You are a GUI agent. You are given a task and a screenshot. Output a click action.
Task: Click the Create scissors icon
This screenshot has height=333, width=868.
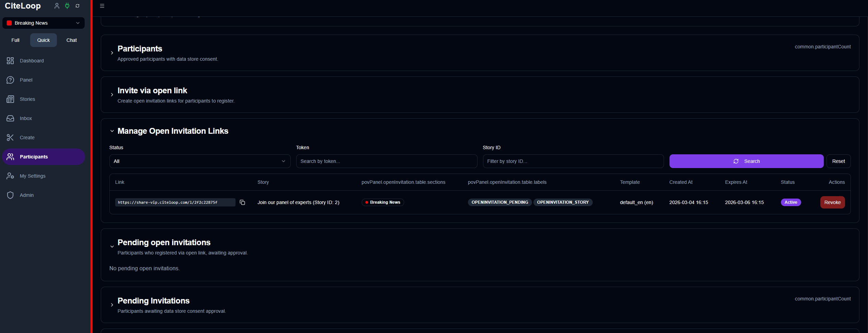(x=10, y=138)
